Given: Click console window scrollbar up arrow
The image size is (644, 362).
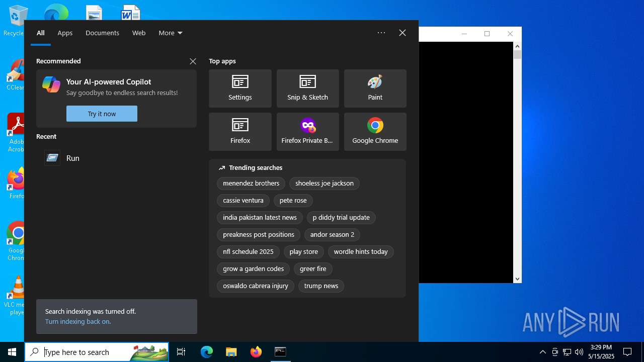Looking at the screenshot, I should point(517,46).
